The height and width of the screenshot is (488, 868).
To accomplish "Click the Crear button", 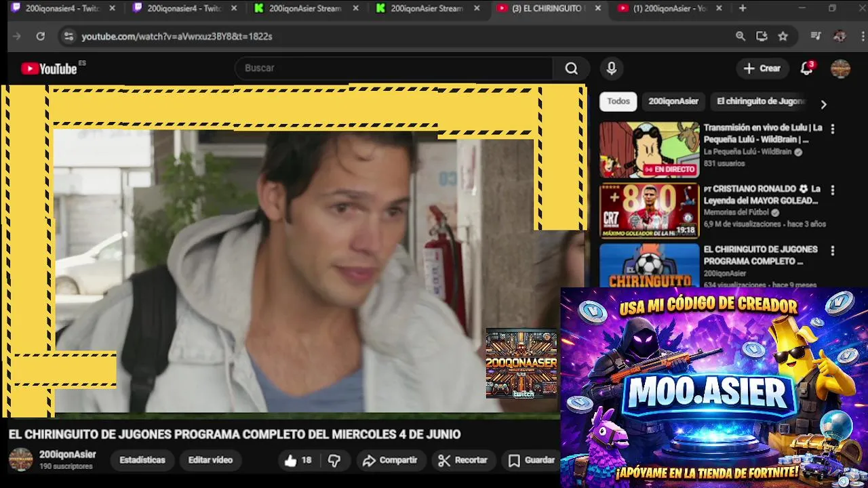I will pyautogui.click(x=762, y=68).
